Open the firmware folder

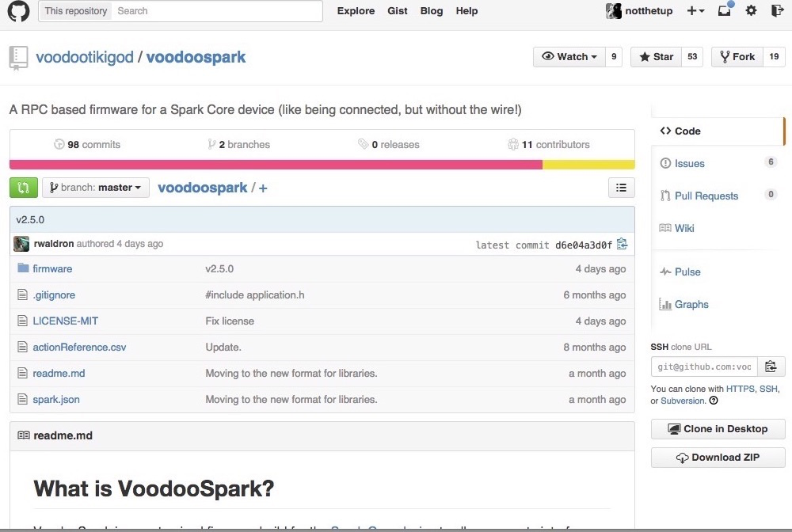[52, 268]
